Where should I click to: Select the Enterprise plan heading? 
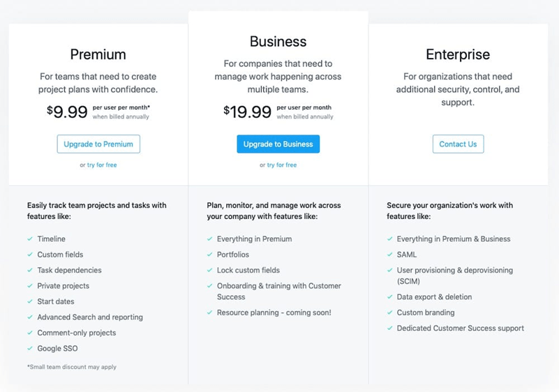(x=458, y=54)
